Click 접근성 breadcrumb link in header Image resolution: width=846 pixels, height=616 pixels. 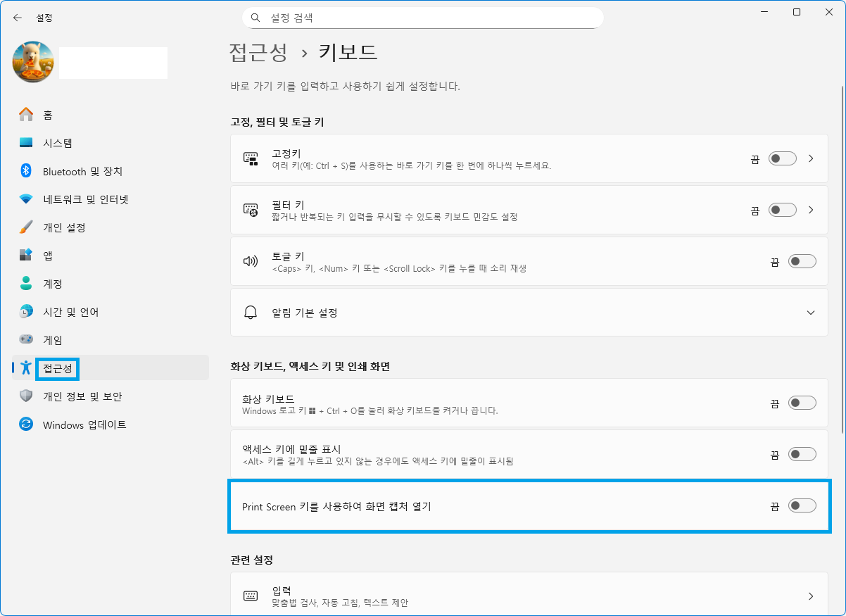pos(258,52)
